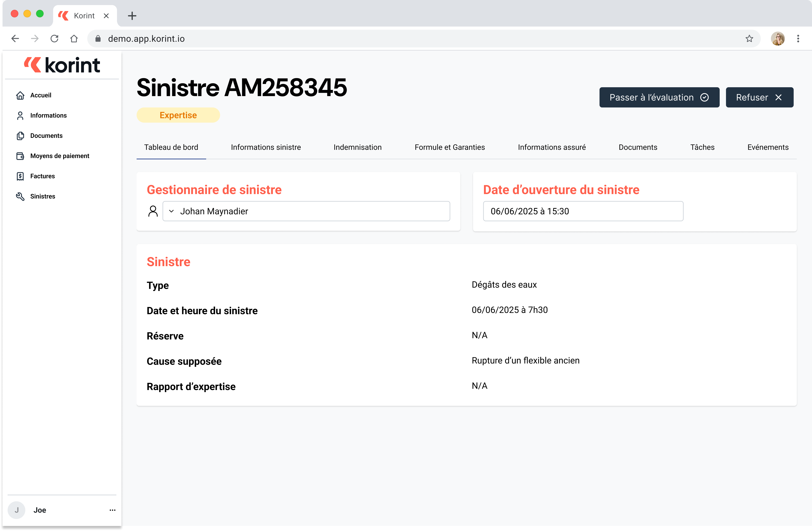Select the Johan Maynadier name field
Screen dimensions: 812x531
306,211
